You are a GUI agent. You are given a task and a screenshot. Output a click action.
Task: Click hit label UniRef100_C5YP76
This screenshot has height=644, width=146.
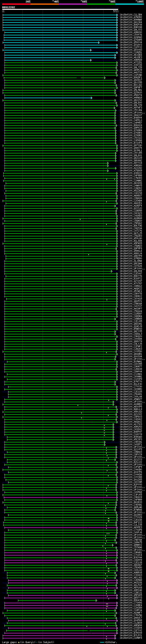coord(131,35)
